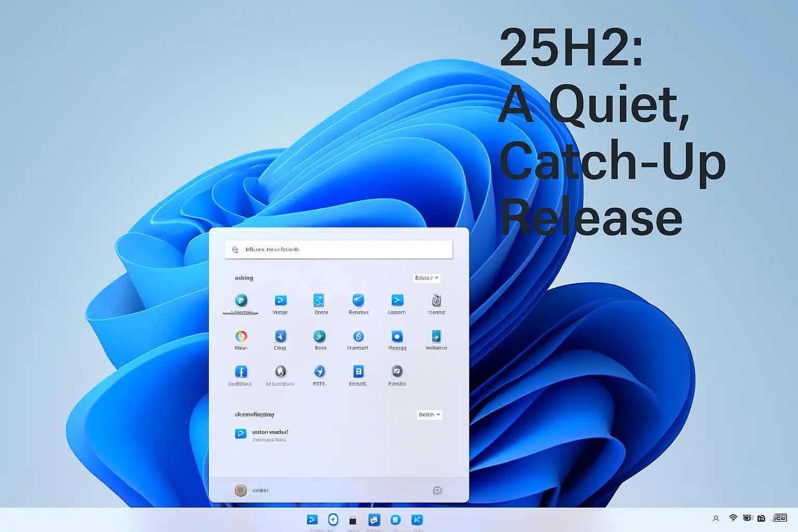The width and height of the screenshot is (798, 532).
Task: Open the Wi-Fi icon in the system tray
Action: pos(733,518)
